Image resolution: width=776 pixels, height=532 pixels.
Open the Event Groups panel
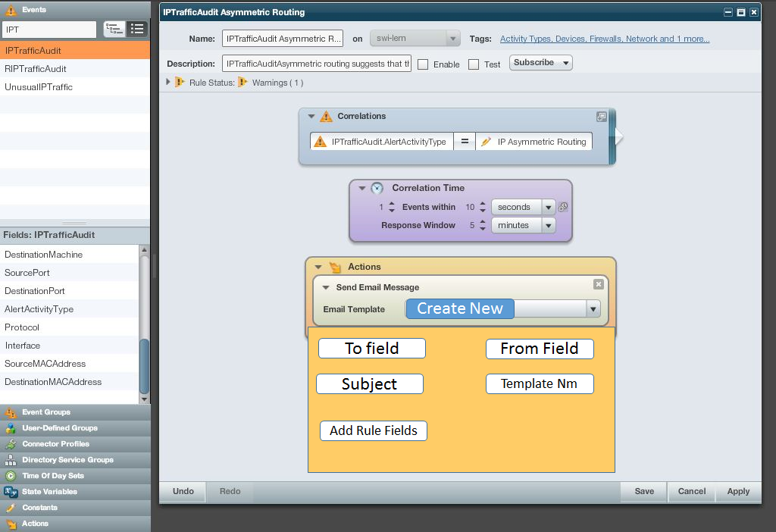75,412
